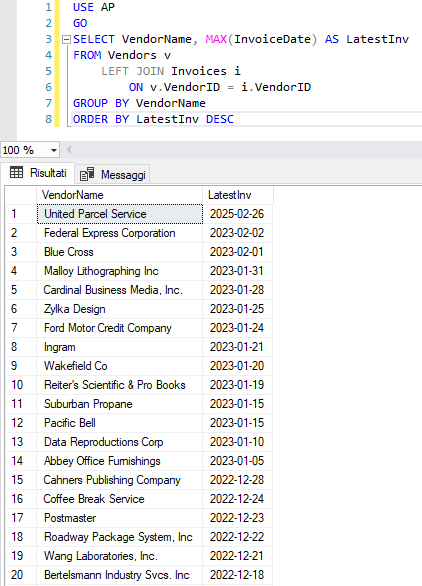
Task: Select the date 2023-01-10
Action: pyautogui.click(x=237, y=442)
